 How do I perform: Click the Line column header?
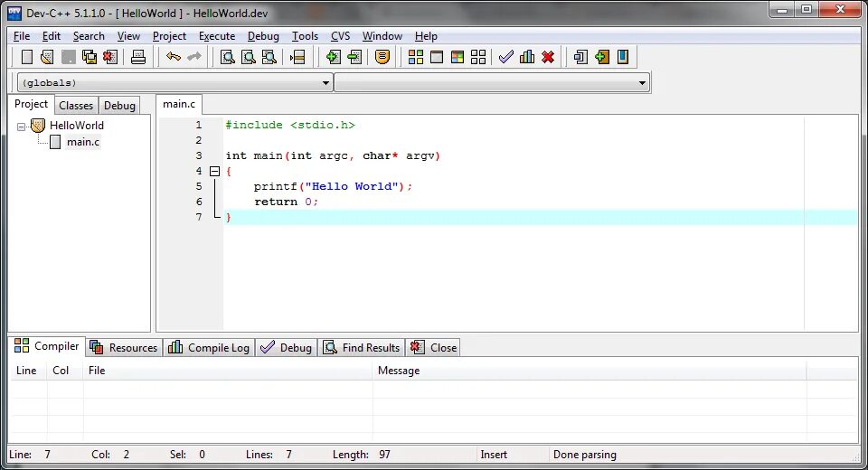(29, 371)
